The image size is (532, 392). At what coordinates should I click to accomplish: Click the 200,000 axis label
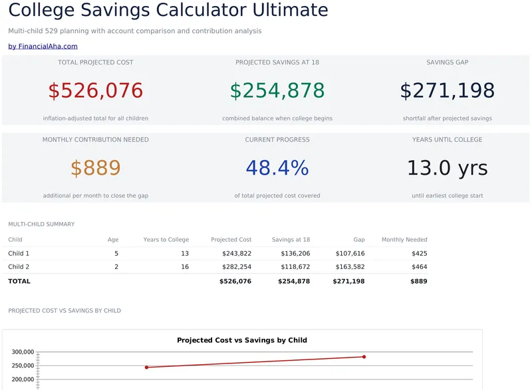tap(23, 379)
